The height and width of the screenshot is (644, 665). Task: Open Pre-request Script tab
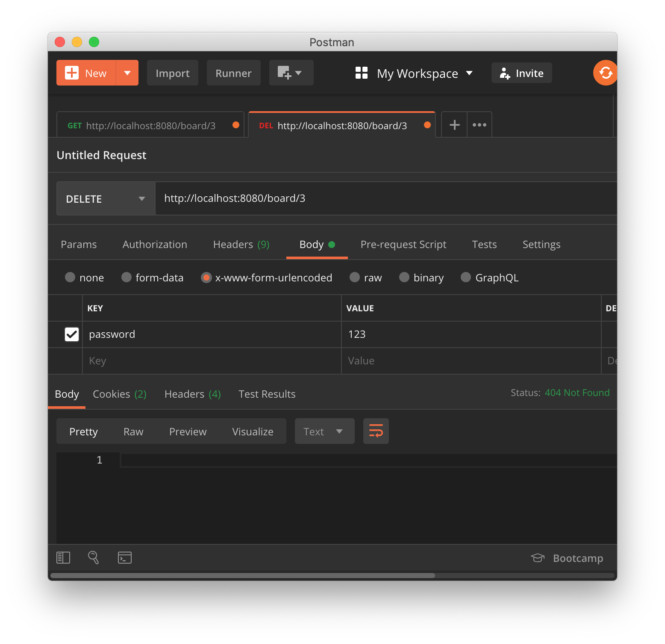click(403, 244)
